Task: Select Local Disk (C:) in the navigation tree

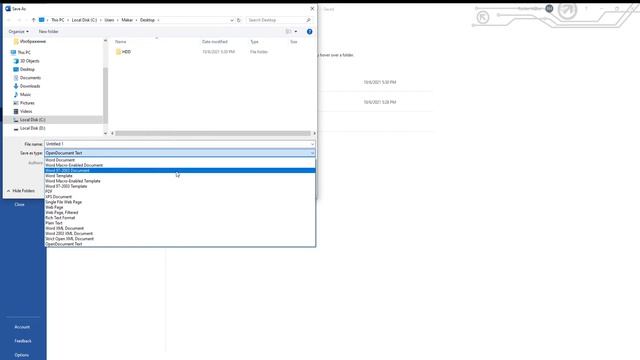Action: click(x=33, y=120)
